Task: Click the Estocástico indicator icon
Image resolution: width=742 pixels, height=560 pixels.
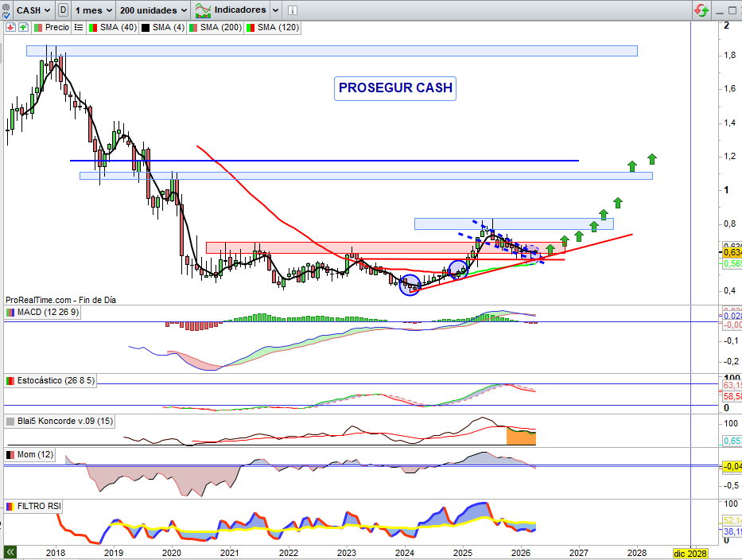Action: click(10, 380)
